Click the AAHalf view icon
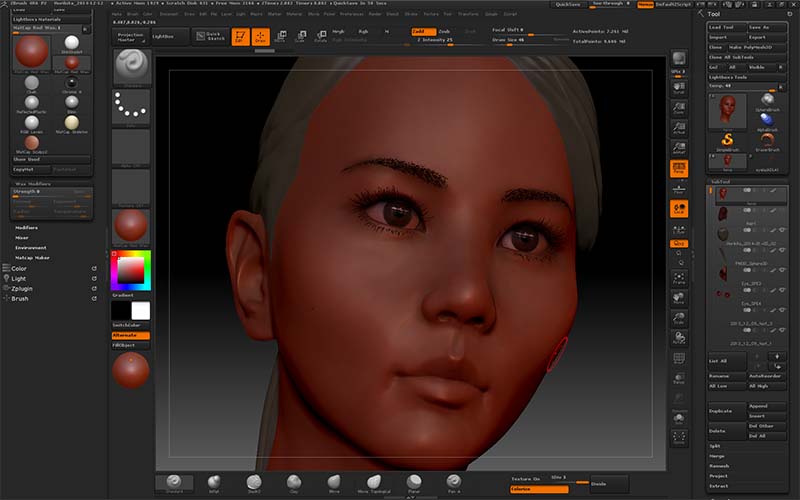The width and height of the screenshot is (800, 500). pyautogui.click(x=679, y=148)
